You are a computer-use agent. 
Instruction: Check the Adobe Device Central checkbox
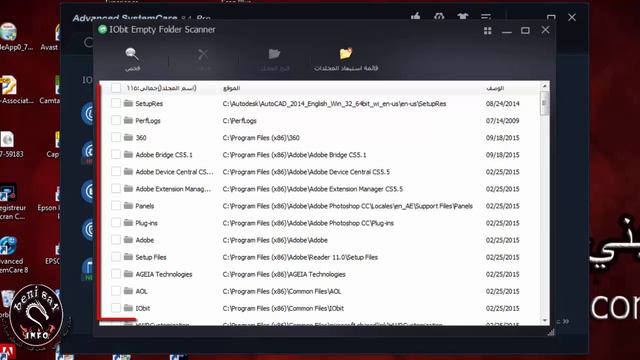pos(116,172)
